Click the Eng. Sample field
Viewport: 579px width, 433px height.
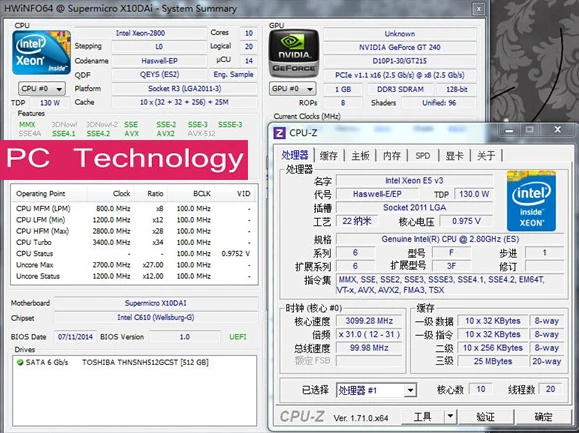coord(233,75)
